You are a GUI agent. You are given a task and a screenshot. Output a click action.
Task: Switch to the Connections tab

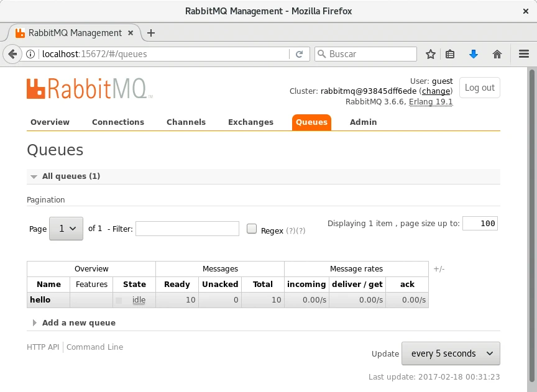tap(118, 122)
